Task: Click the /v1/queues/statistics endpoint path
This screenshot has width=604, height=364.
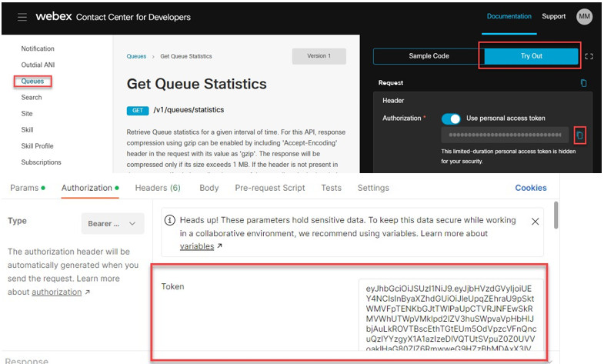Action: (x=189, y=110)
